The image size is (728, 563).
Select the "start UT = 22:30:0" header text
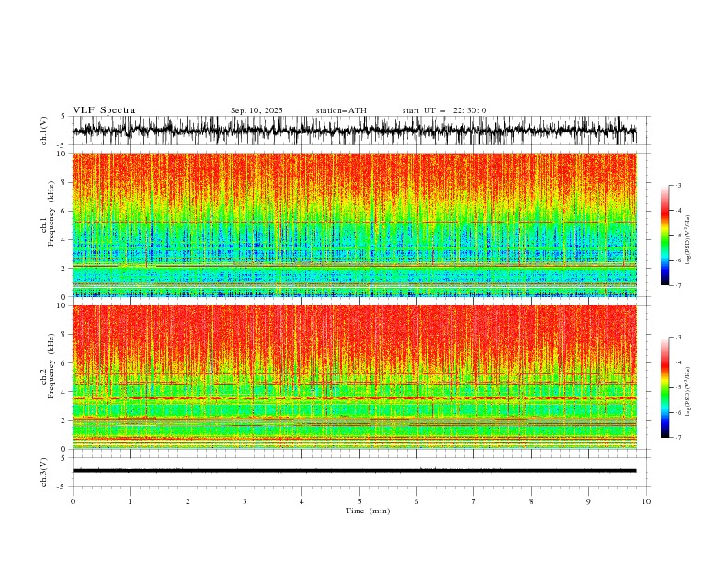444,110
